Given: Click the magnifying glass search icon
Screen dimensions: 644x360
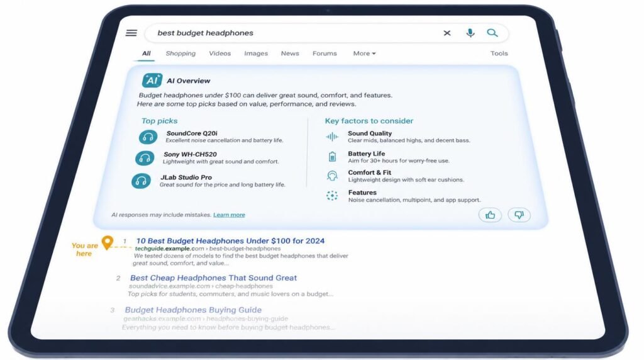Looking at the screenshot, I should tap(492, 33).
